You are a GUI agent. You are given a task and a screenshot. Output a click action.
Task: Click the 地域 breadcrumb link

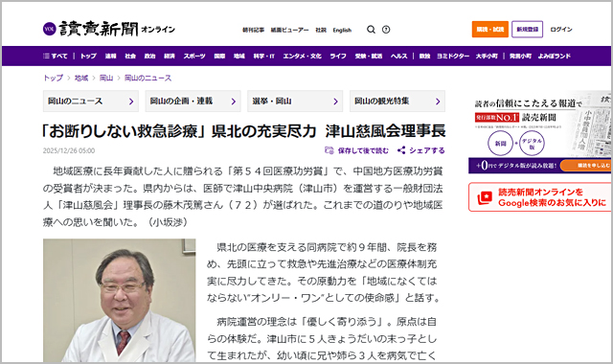[x=80, y=78]
